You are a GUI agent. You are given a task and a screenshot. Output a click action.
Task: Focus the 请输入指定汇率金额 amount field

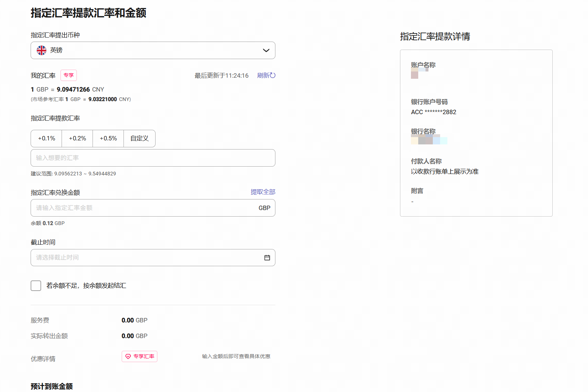coord(153,208)
